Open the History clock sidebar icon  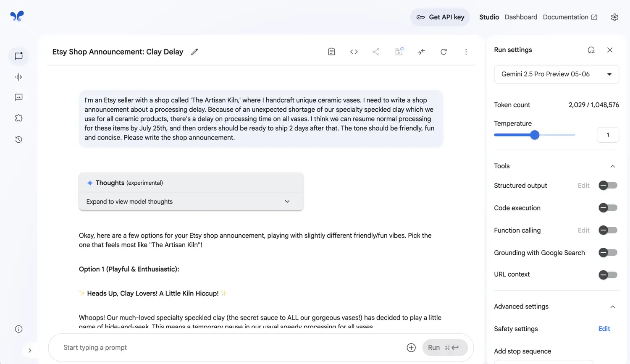pos(18,139)
